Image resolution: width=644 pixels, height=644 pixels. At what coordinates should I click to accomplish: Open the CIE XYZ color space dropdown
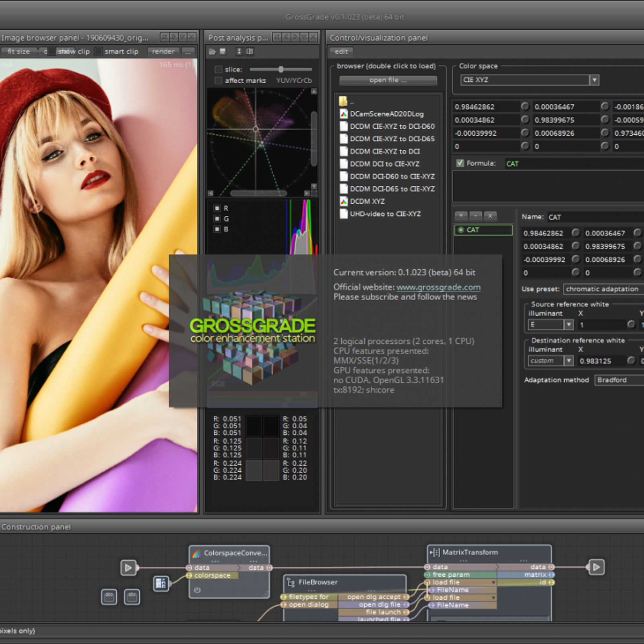594,80
